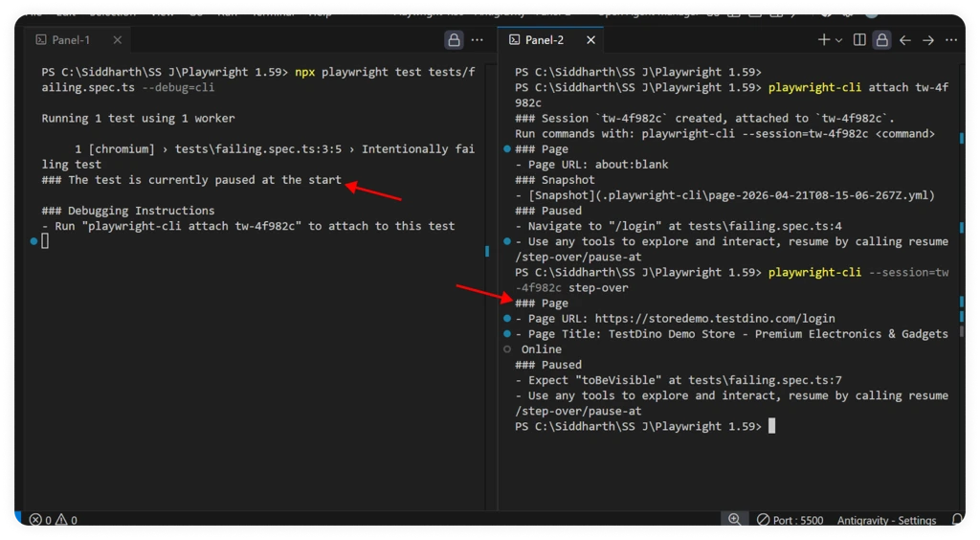Viewport: 980px width, 540px height.
Task: Click the split editor icon
Action: (x=859, y=40)
